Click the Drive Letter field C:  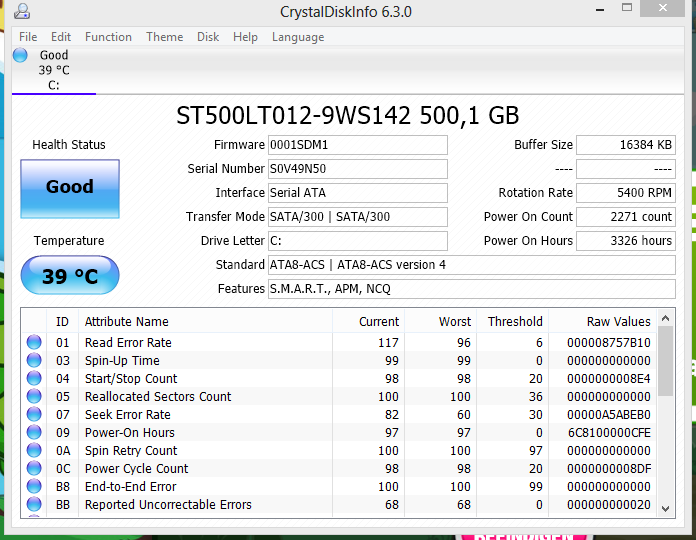pos(358,241)
